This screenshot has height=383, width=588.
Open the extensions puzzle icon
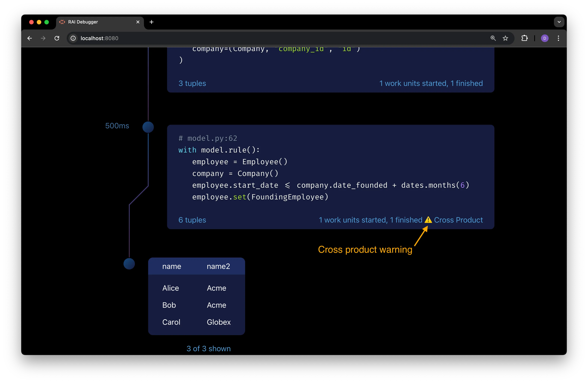point(524,38)
